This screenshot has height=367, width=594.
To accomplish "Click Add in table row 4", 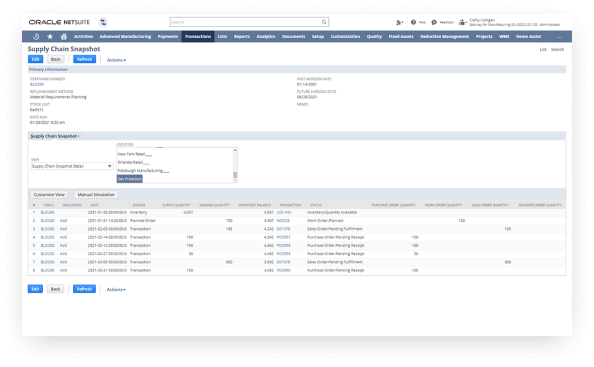I will pyautogui.click(x=63, y=237).
